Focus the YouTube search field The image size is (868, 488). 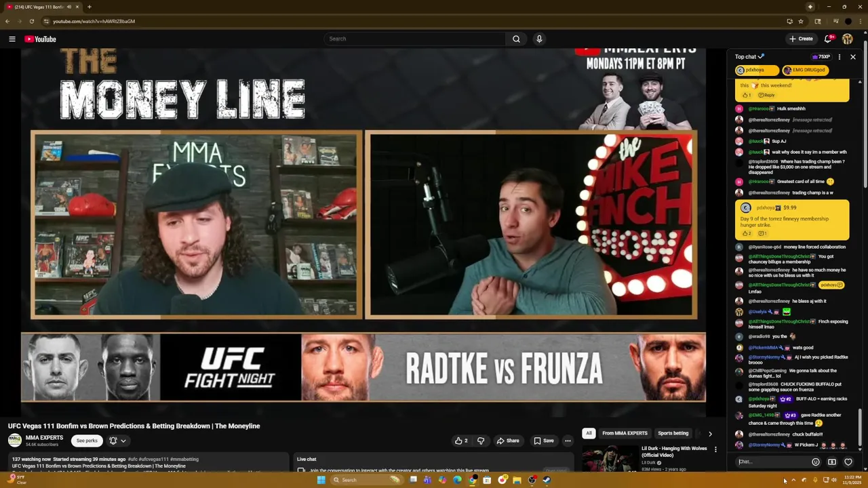pos(414,39)
